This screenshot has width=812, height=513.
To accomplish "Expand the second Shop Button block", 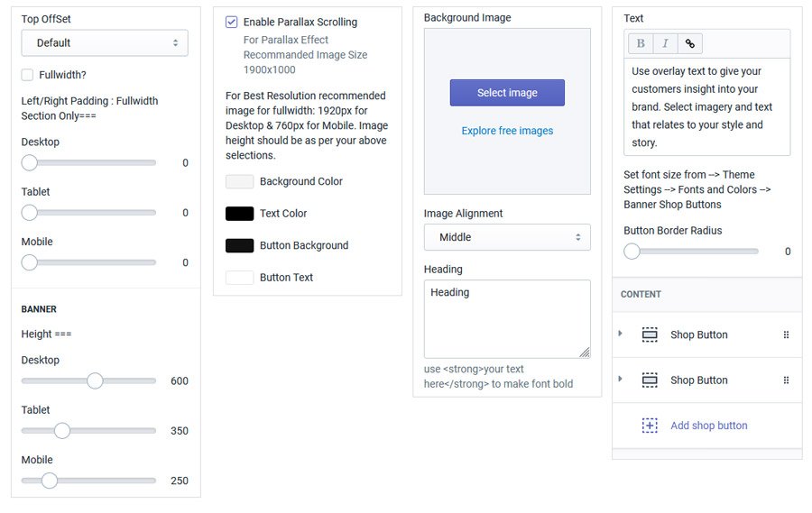I will point(620,379).
